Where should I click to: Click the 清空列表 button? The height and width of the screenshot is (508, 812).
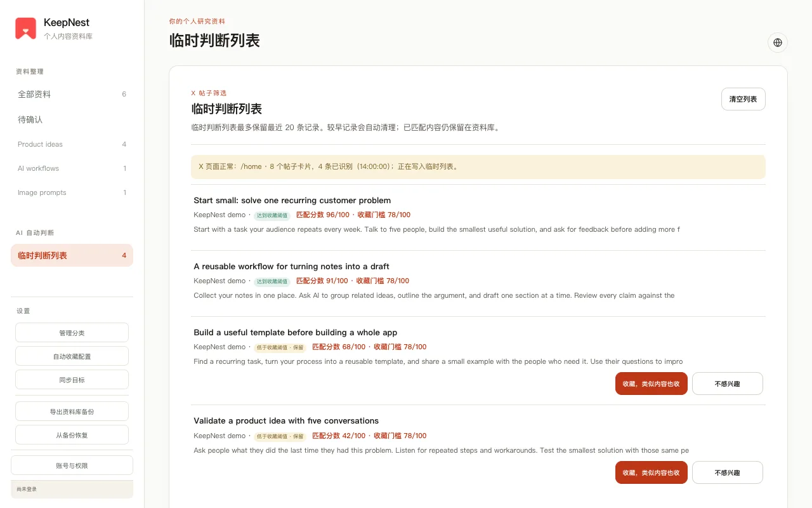pos(743,99)
